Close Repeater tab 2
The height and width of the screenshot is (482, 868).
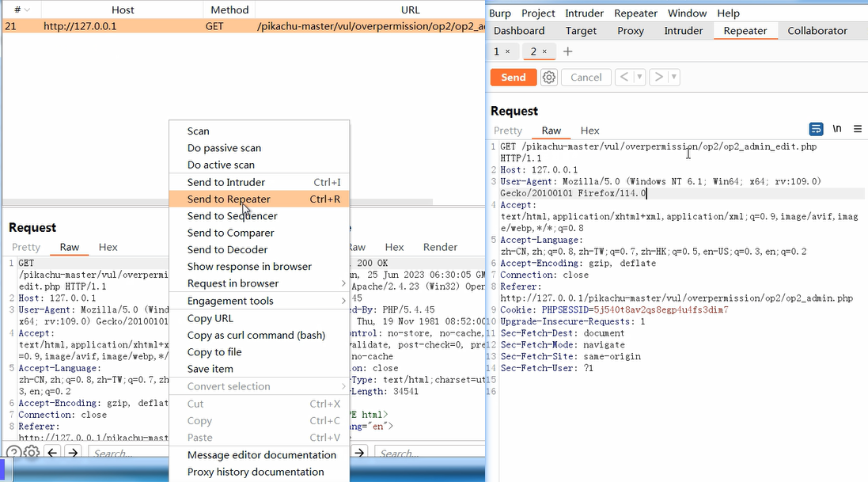(544, 51)
